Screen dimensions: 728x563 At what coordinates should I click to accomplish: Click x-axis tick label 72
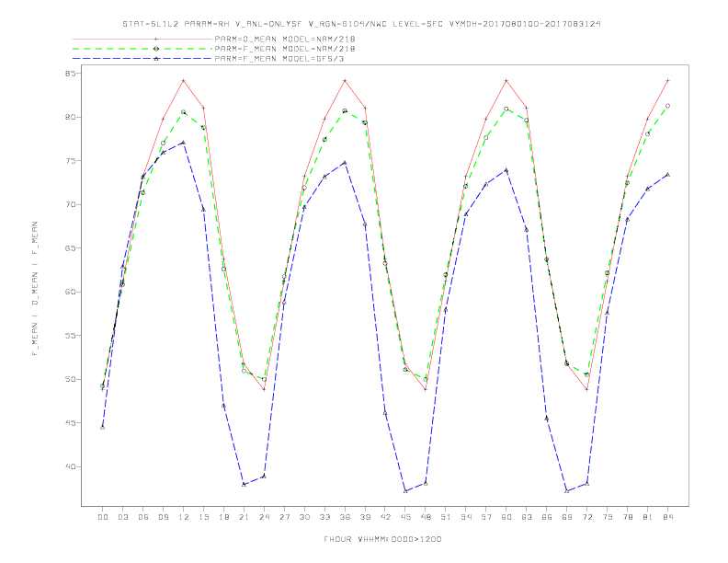[x=586, y=517]
